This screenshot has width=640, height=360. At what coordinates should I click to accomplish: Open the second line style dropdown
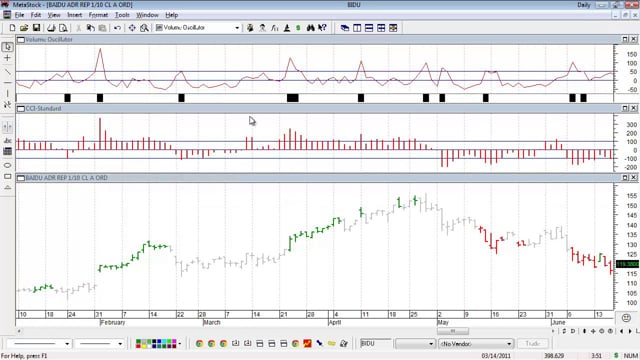coord(120,344)
